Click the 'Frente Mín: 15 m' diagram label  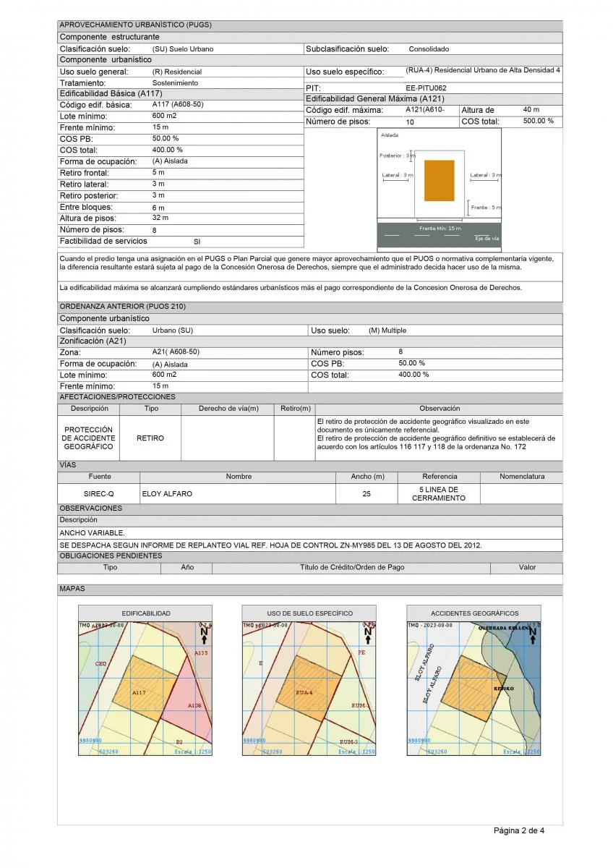440,229
